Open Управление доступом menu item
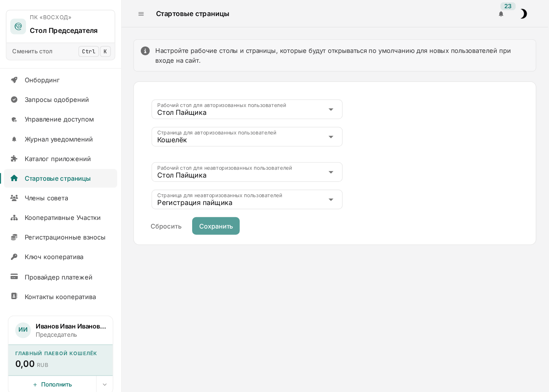This screenshot has height=392, width=549. pos(60,119)
